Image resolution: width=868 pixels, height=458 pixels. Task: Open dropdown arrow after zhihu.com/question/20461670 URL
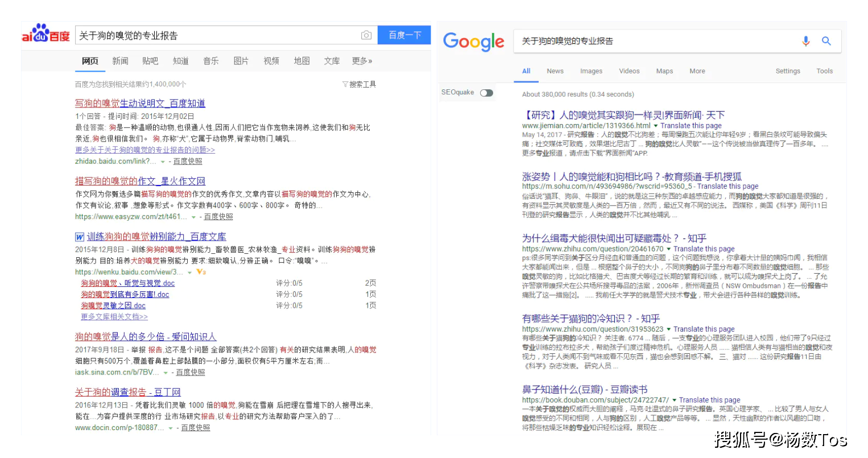668,249
